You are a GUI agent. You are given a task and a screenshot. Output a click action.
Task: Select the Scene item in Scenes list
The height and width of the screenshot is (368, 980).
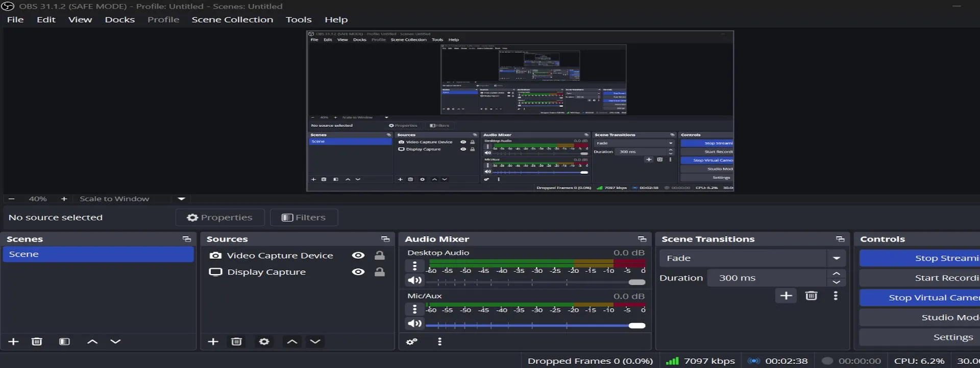point(98,255)
